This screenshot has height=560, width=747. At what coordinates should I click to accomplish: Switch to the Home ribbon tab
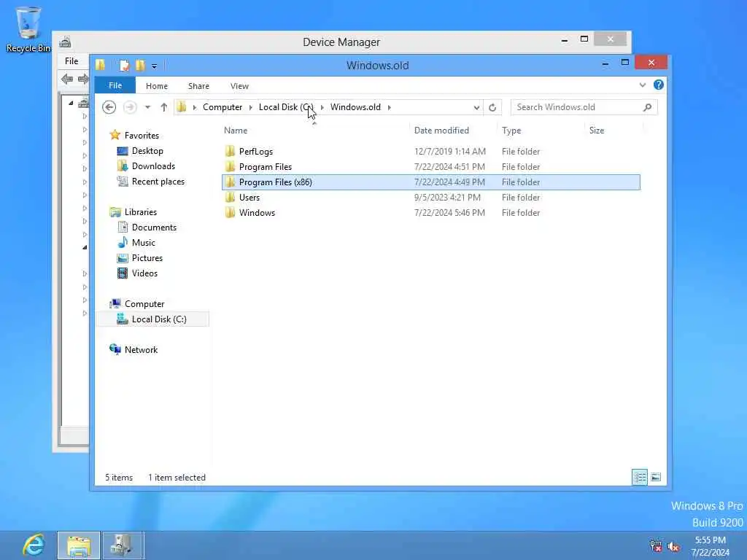pos(156,86)
